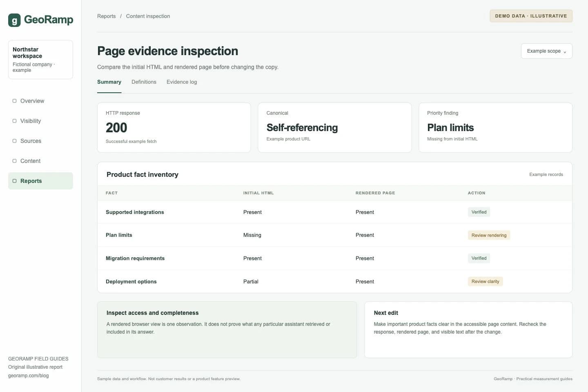Open the Evidence log tab

[182, 82]
